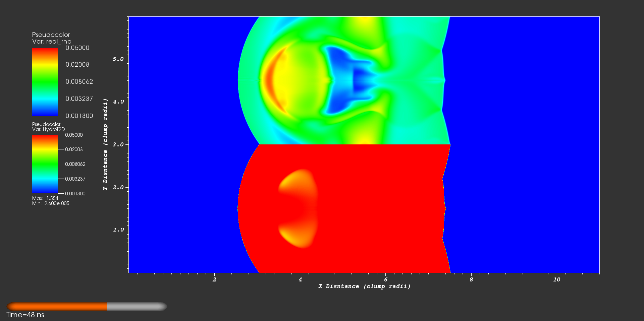Screen dimensions: 644x321
Task: Click the 10 tick label on X axis
Action: tap(557, 280)
